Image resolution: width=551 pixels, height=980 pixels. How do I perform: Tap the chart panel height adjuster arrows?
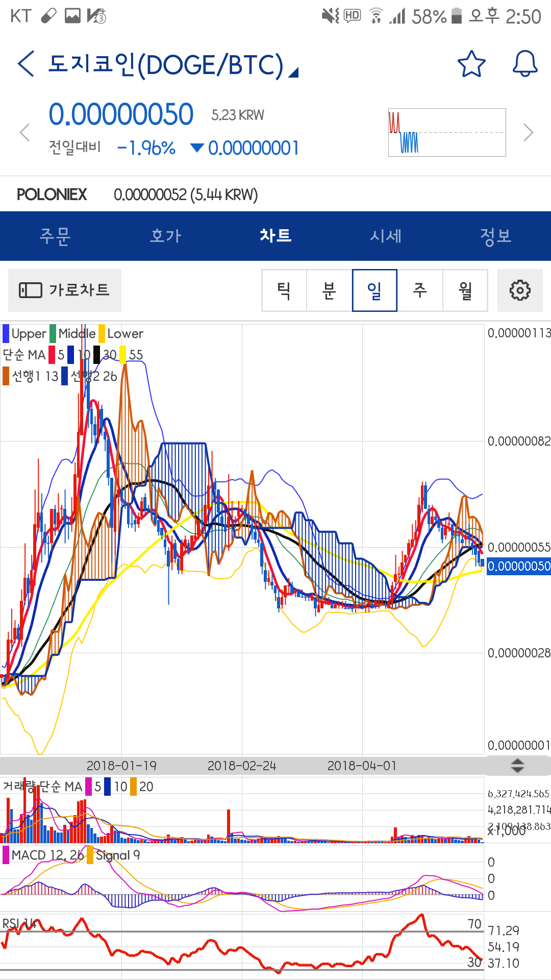click(517, 765)
